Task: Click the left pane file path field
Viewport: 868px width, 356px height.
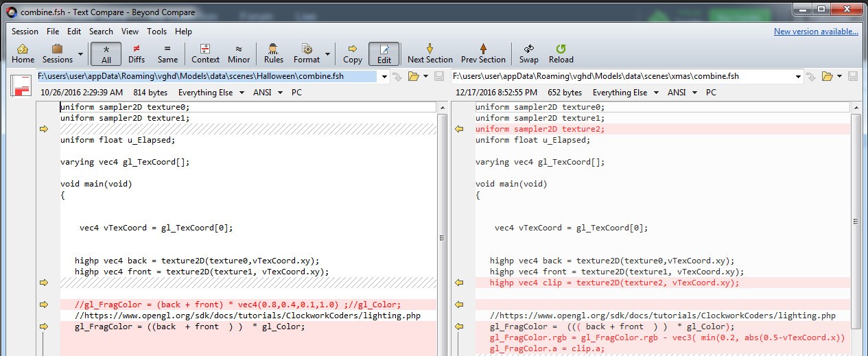Action: 206,77
